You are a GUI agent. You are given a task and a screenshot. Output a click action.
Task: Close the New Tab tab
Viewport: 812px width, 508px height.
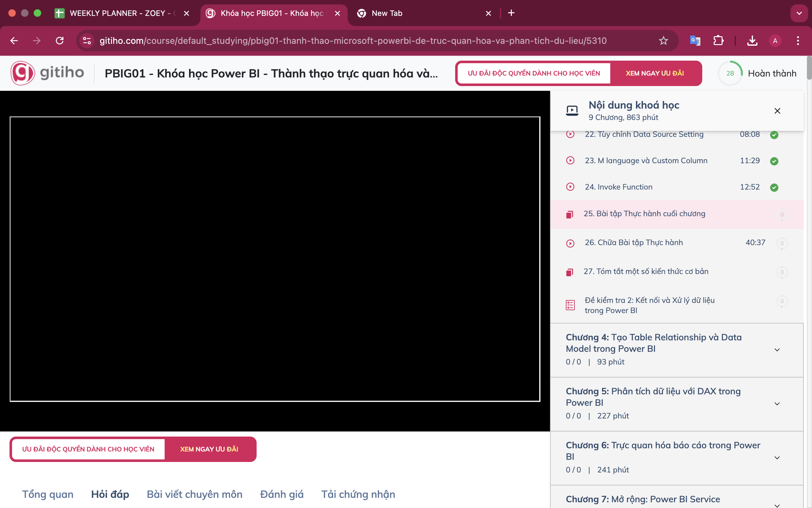[x=488, y=13]
